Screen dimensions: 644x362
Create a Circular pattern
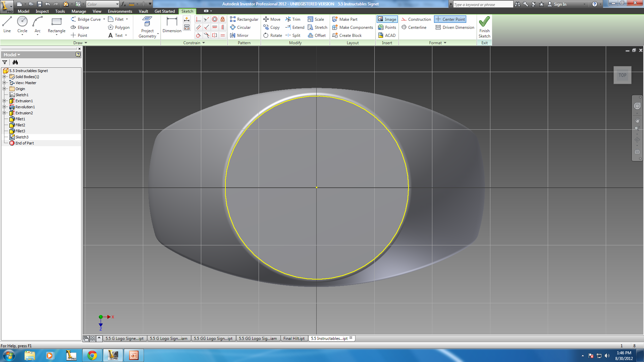[x=240, y=27]
